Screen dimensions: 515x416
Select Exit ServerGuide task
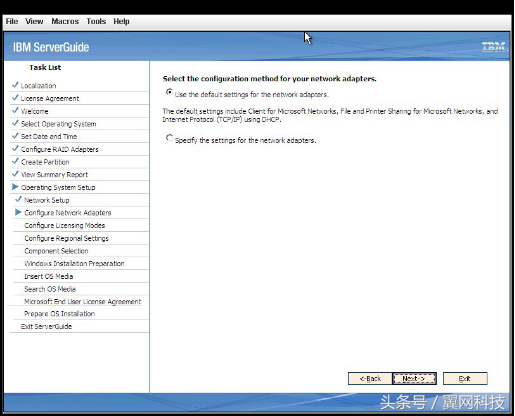coord(46,327)
